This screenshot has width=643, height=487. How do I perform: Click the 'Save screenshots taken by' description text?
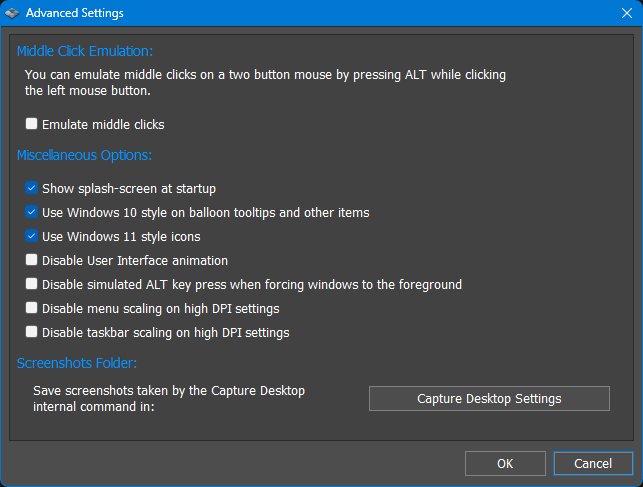click(x=169, y=398)
